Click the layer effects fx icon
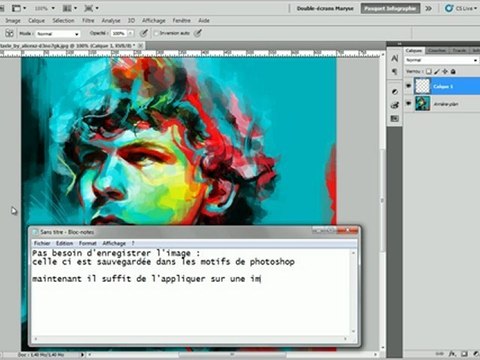480x360 pixels. tap(452, 354)
